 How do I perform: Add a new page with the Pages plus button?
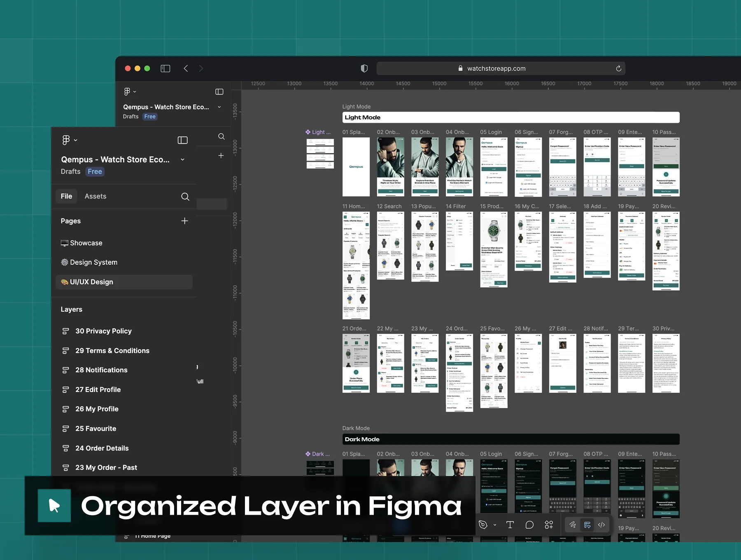click(x=185, y=221)
